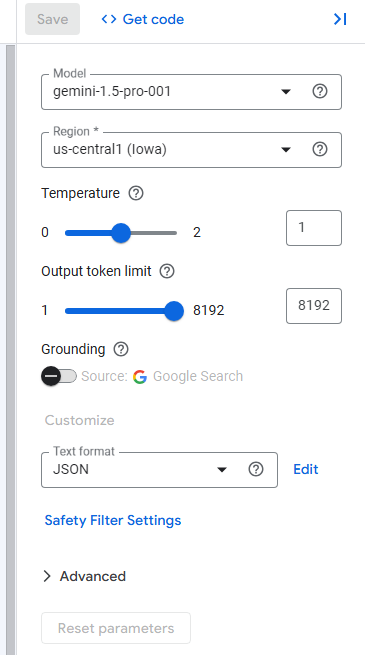The image size is (365, 655).
Task: Open the Text format help icon
Action: tap(256, 470)
